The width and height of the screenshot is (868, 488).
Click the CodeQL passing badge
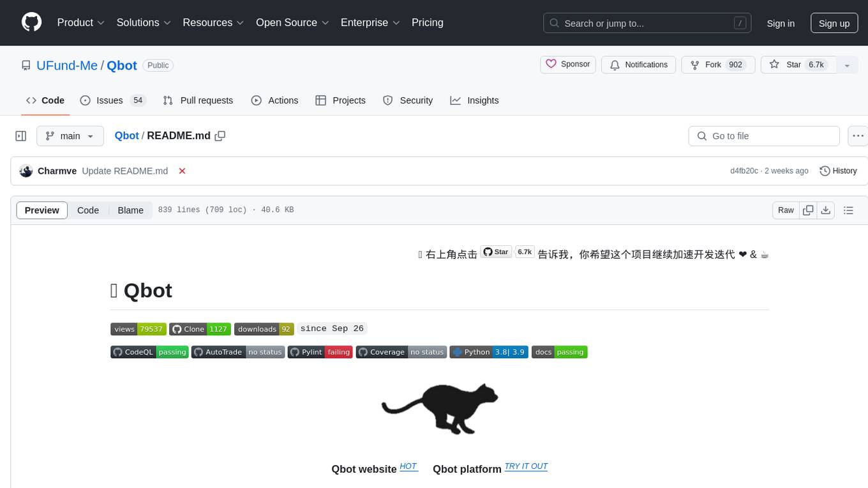click(x=149, y=352)
